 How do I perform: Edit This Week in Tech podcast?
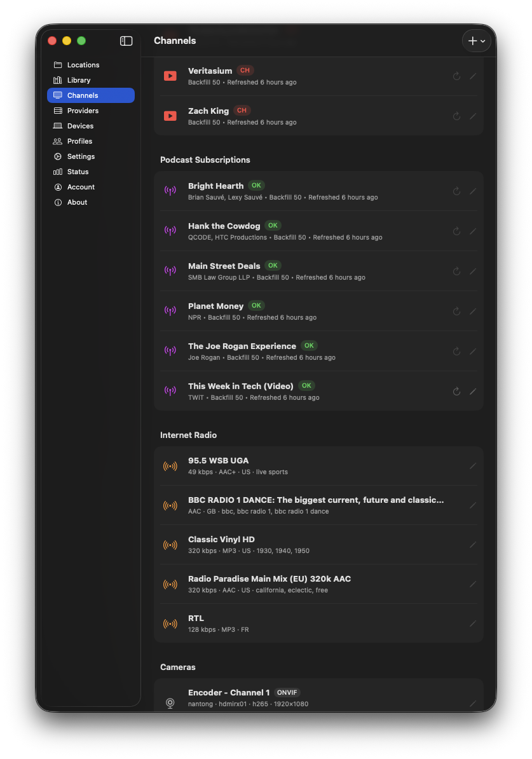coord(473,391)
